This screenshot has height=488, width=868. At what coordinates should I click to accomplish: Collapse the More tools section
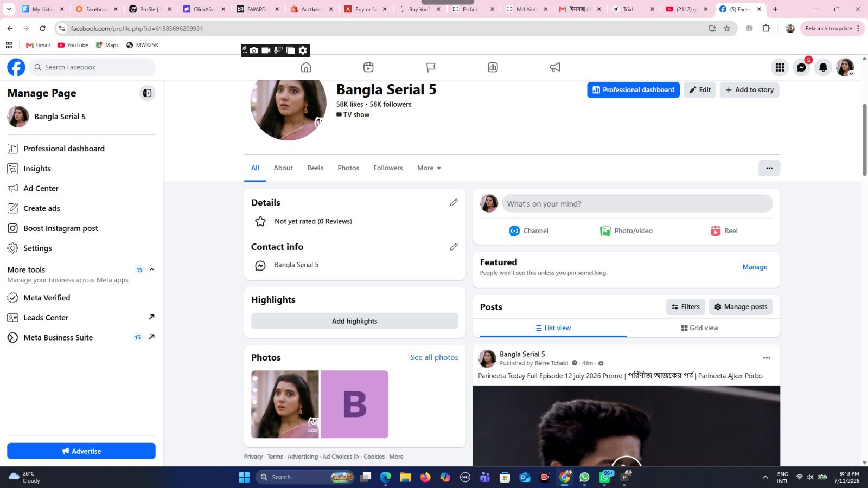pyautogui.click(x=152, y=269)
